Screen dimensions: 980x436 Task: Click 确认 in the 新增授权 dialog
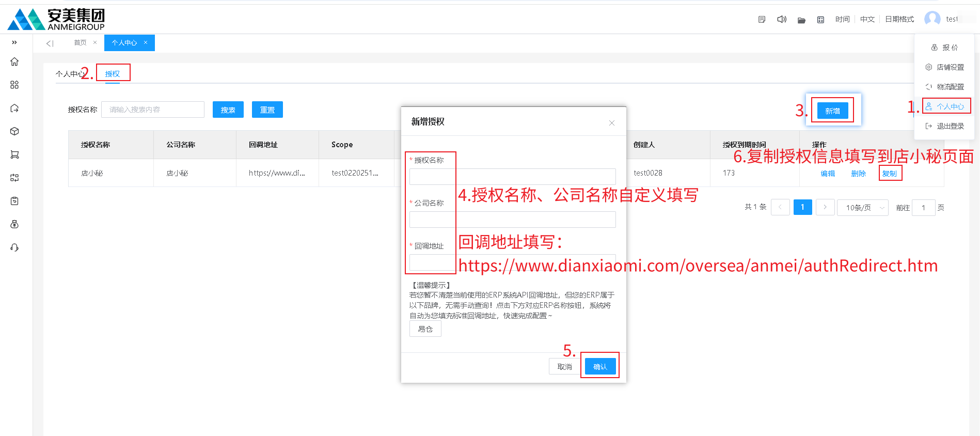600,367
